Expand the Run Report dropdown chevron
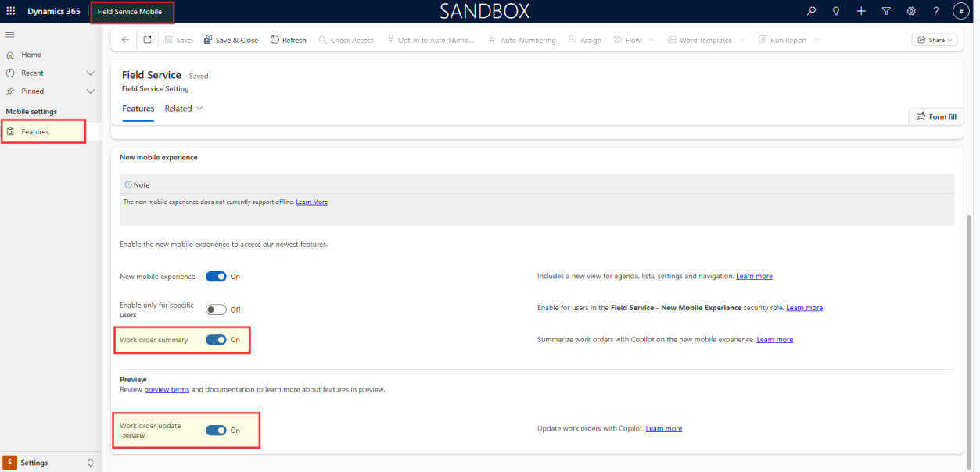The width and height of the screenshot is (980, 472). (x=817, y=40)
